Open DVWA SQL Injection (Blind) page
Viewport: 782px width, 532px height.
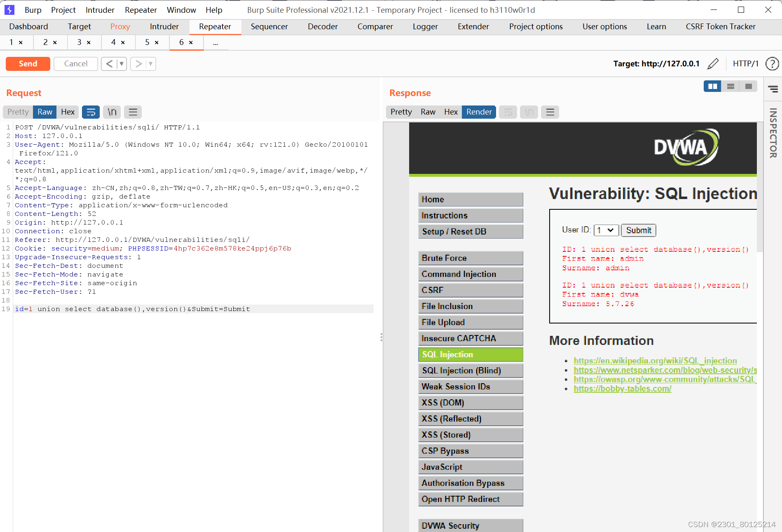click(x=471, y=370)
